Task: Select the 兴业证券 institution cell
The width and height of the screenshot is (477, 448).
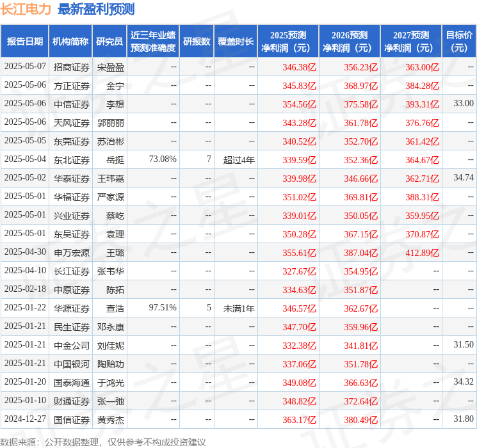Action: point(72,216)
